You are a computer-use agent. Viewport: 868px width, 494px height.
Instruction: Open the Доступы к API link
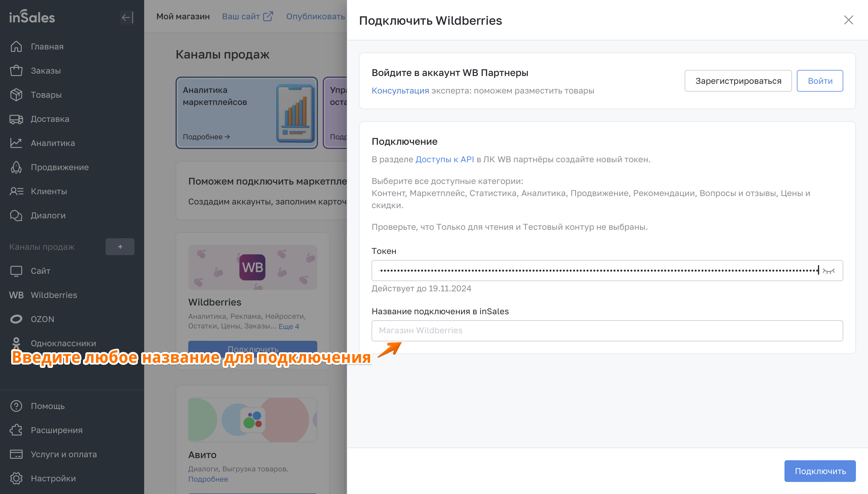click(444, 160)
